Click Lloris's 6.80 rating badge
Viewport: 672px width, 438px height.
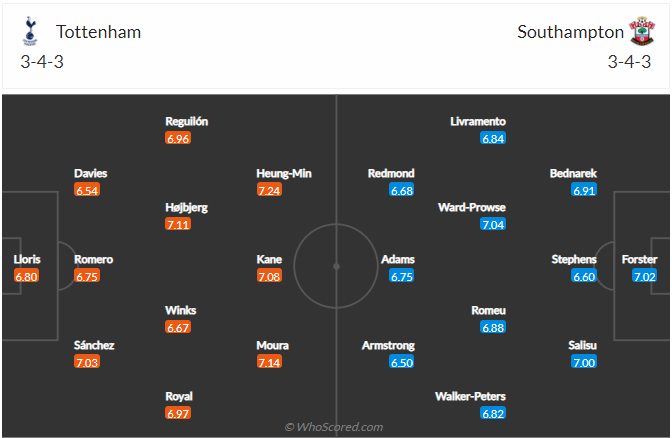coord(26,276)
